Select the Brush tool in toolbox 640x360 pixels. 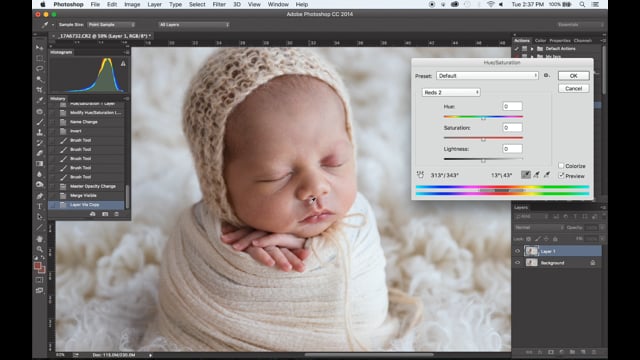[40, 122]
